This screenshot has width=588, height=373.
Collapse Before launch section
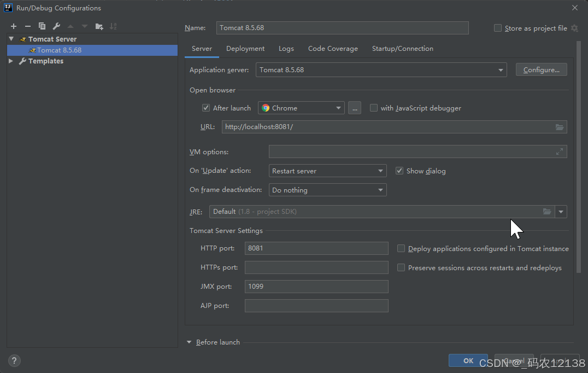189,342
